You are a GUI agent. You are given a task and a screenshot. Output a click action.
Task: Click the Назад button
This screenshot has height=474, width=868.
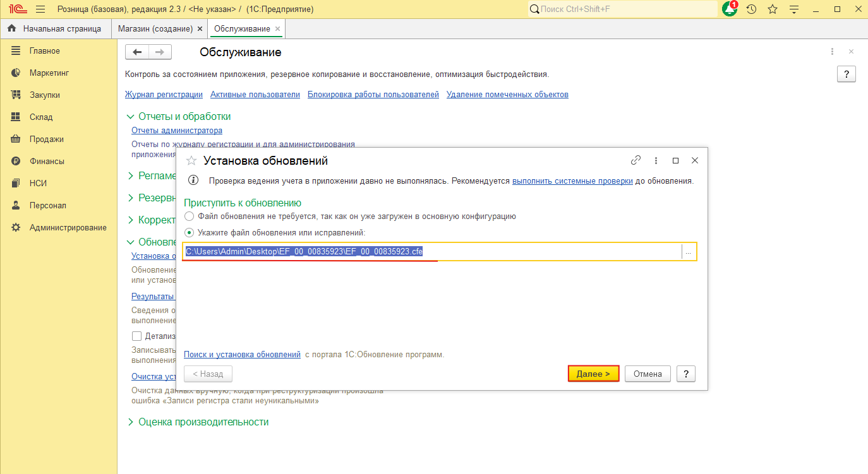click(208, 374)
